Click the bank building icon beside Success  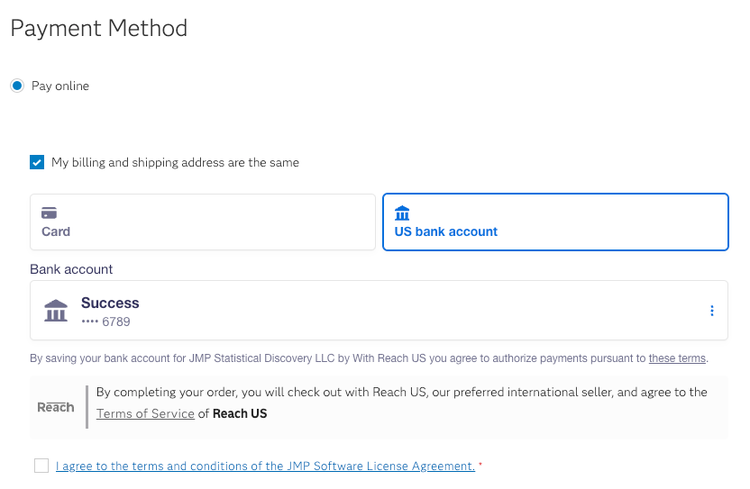(56, 311)
